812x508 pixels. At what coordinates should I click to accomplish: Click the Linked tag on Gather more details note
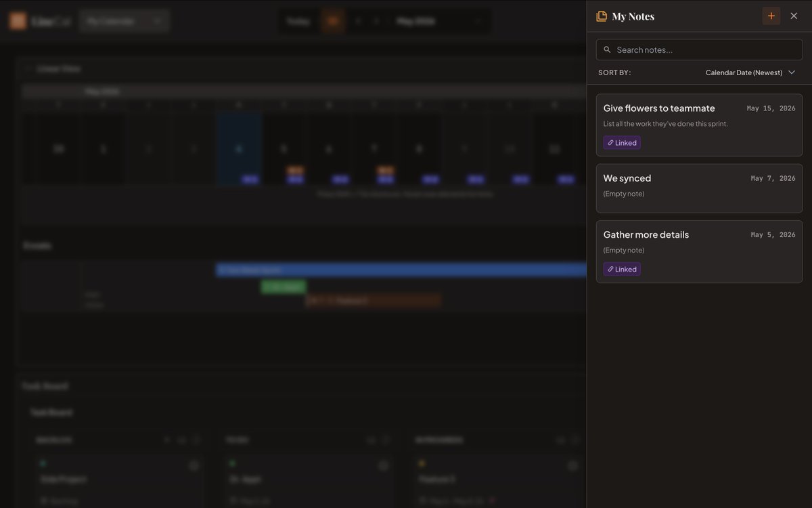[622, 269]
